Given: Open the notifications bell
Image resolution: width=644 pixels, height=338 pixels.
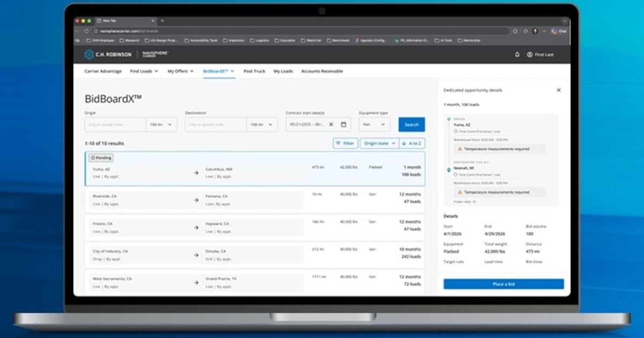Looking at the screenshot, I should click(517, 55).
